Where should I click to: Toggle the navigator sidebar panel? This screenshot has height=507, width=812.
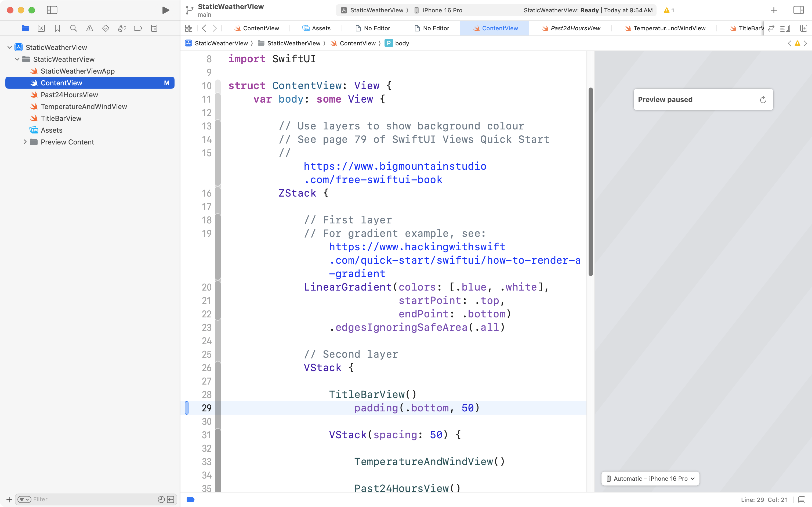[x=52, y=10]
